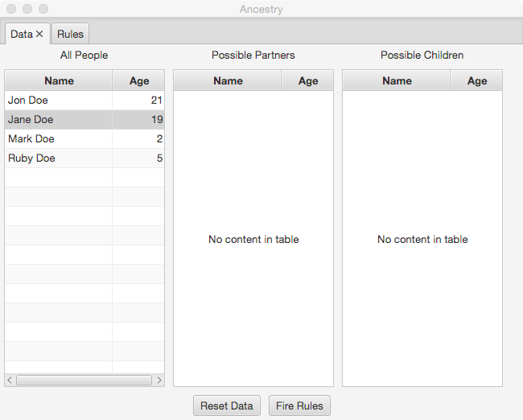Click Age header in Possible Children table
This screenshot has height=420, width=523.
tap(476, 80)
